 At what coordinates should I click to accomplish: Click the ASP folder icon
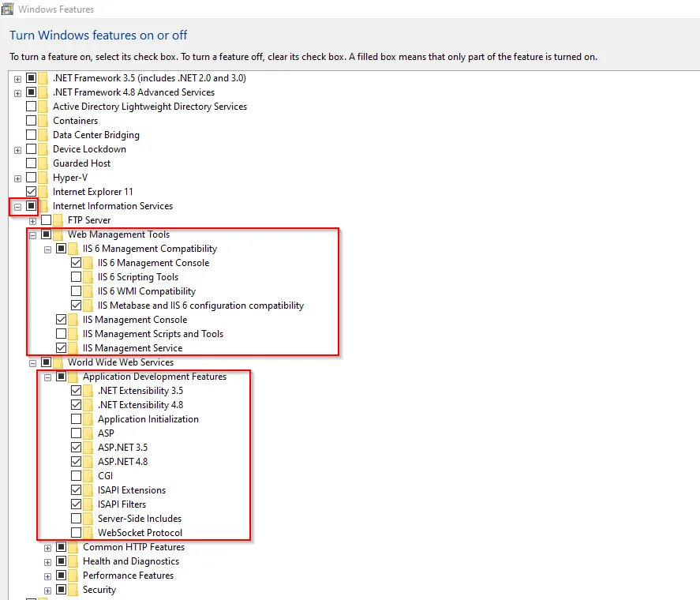88,433
